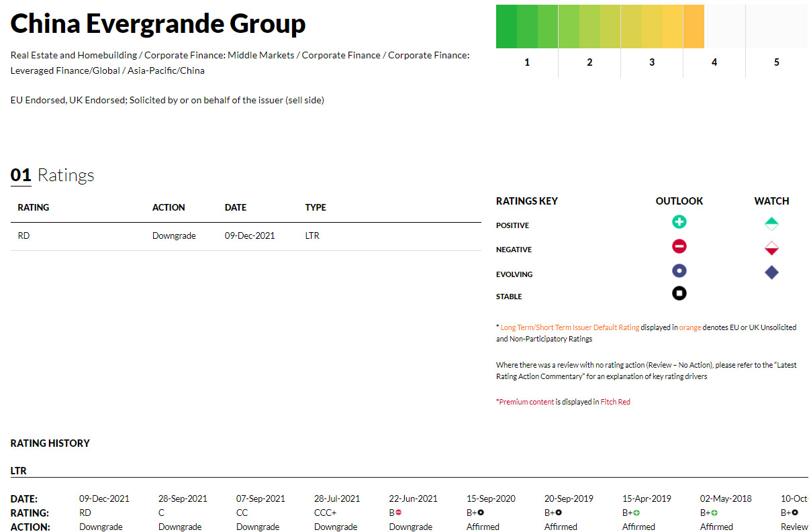Click the orange segment of the rating scale

pyautogui.click(x=694, y=26)
